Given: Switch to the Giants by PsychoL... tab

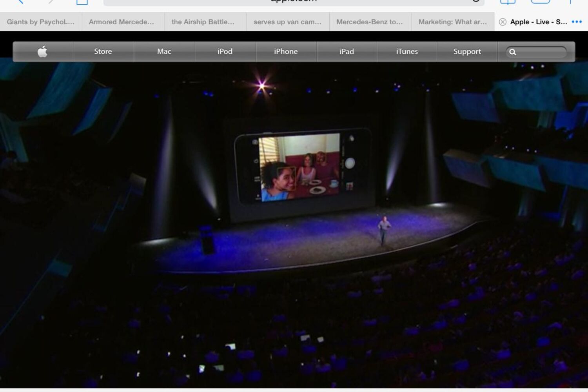Looking at the screenshot, I should [41, 22].
